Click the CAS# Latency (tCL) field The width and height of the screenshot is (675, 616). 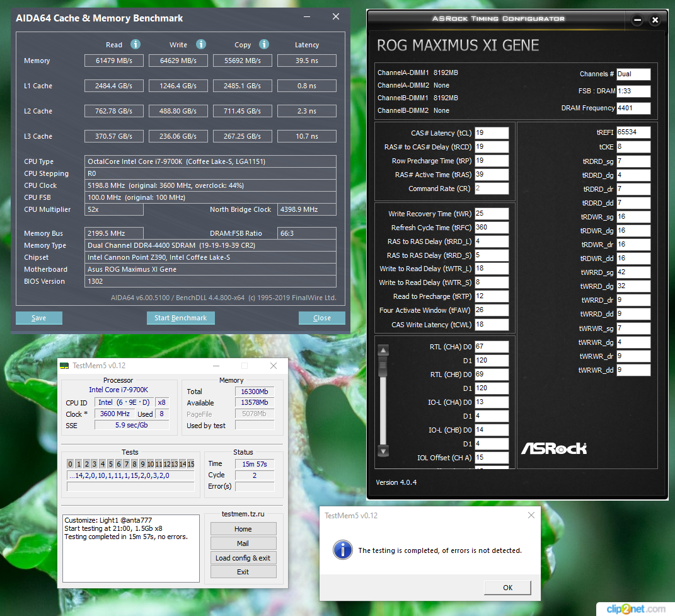tap(492, 132)
